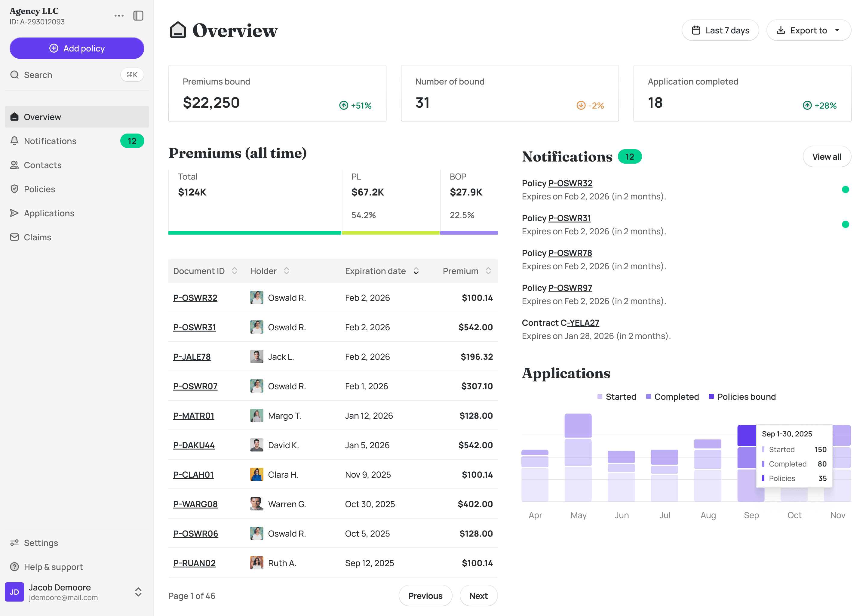Click Ruth A. avatar thumbnail

pyautogui.click(x=257, y=563)
